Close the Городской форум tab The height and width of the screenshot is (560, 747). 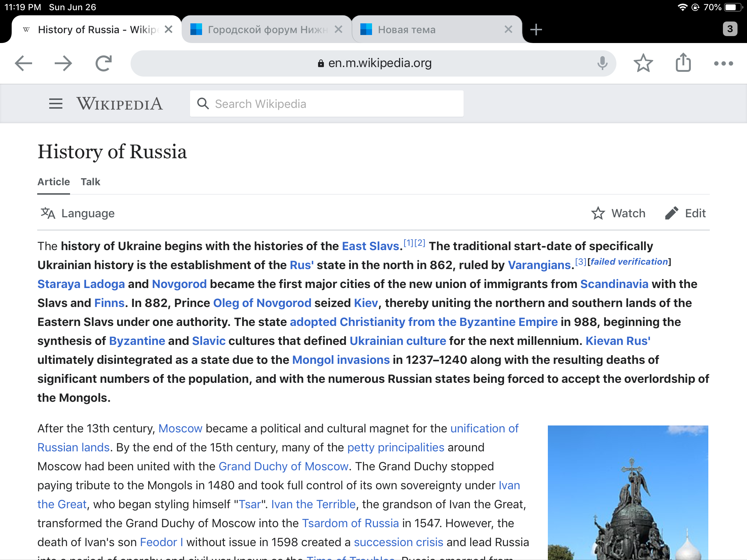[338, 30]
